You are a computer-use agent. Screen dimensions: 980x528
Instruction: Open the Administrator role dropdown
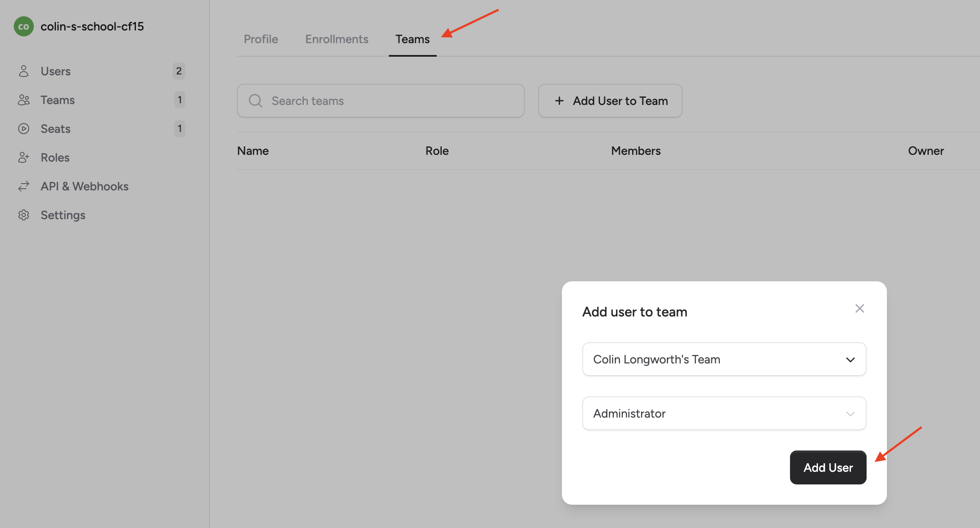click(724, 413)
